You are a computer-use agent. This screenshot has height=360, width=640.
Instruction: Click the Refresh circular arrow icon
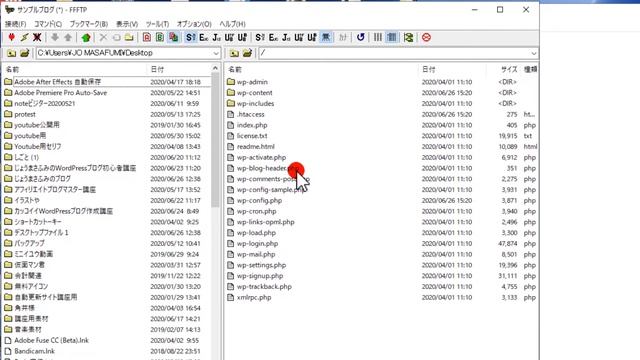pos(360,38)
